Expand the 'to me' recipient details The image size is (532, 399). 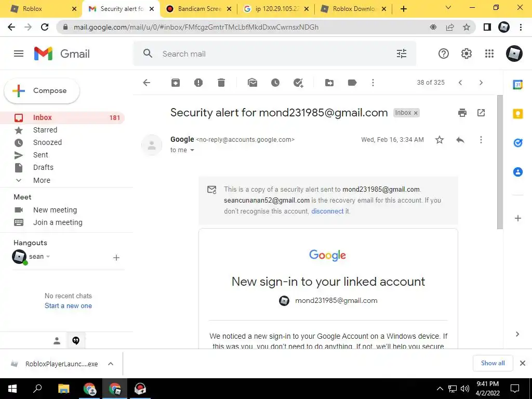pos(192,150)
